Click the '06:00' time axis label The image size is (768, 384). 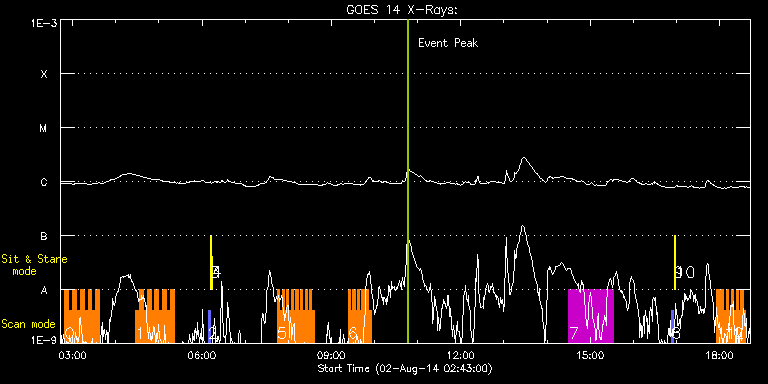click(202, 355)
